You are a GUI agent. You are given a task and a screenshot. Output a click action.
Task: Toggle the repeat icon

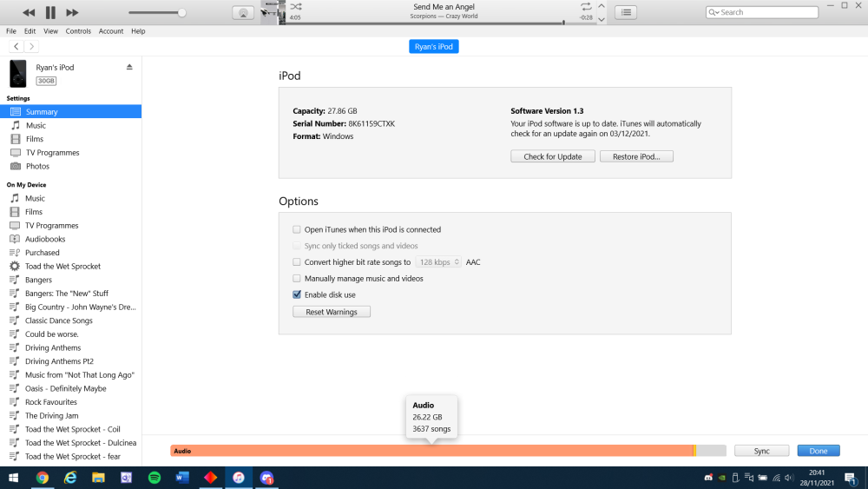(586, 7)
